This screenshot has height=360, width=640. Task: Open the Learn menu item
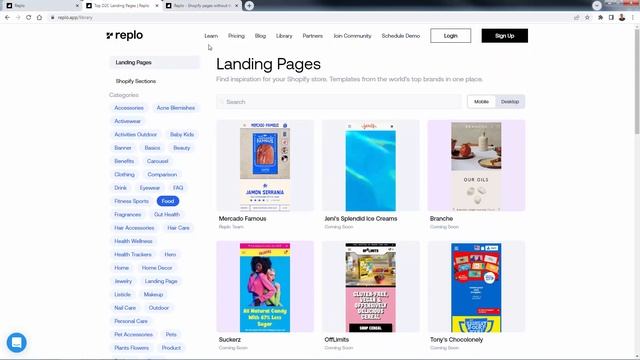(211, 36)
